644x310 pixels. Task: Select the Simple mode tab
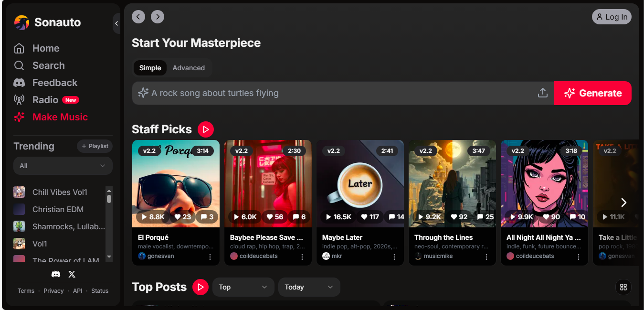click(x=150, y=68)
